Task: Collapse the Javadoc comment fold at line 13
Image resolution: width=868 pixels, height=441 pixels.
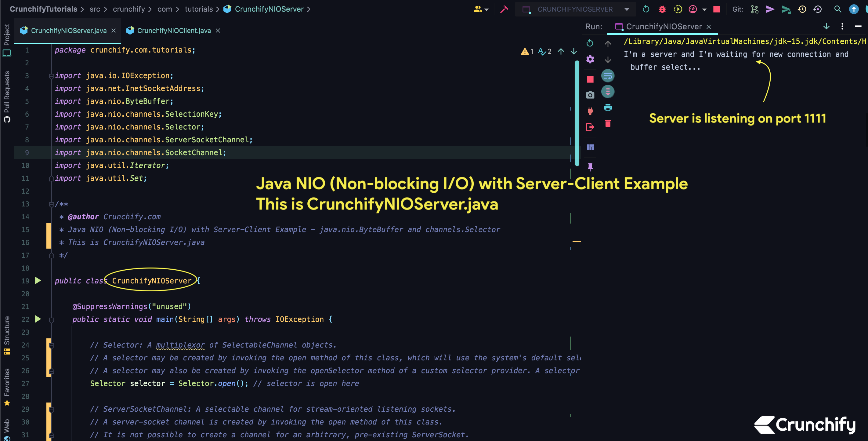Action: point(52,204)
